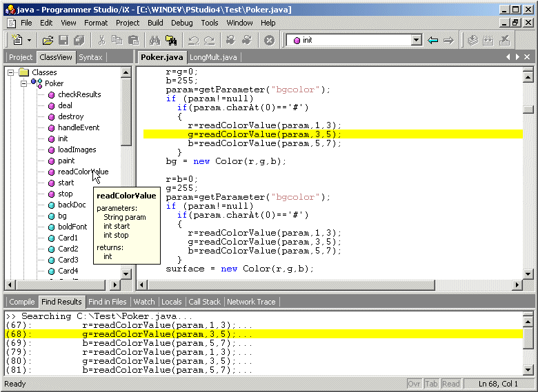
Task: Click Find Results scrollbar down arrow
Action: point(528,370)
